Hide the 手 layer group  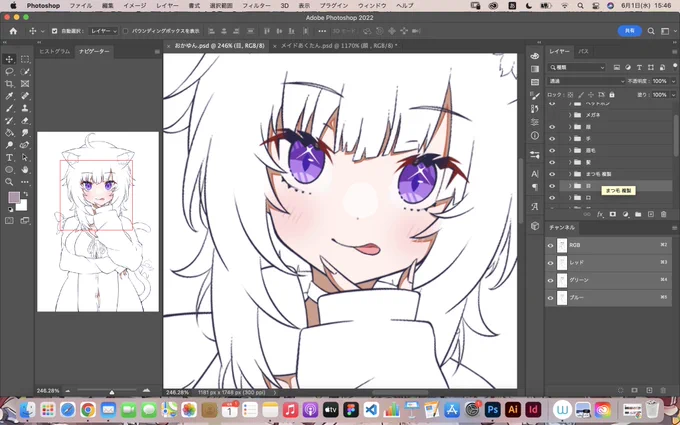point(552,139)
